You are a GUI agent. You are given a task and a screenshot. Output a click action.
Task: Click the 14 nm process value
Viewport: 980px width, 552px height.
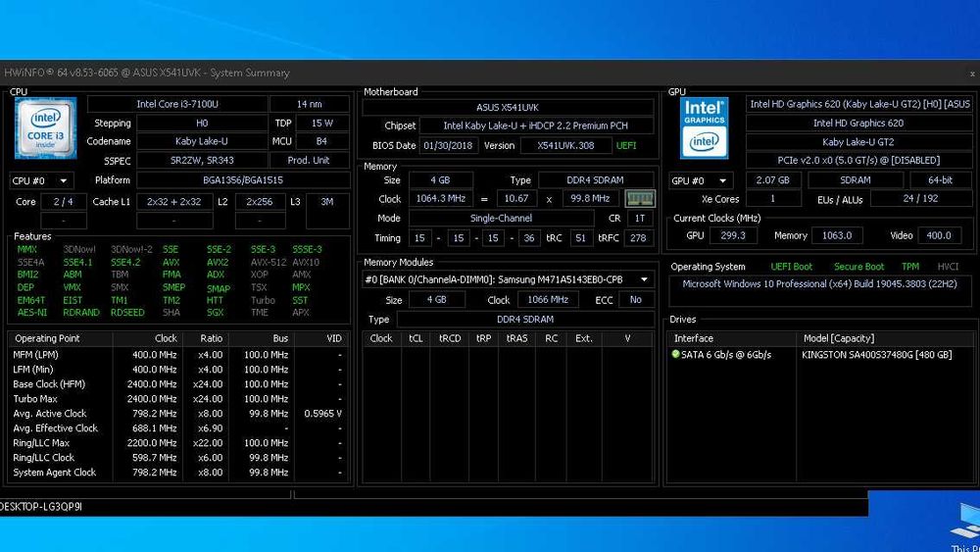tap(310, 104)
